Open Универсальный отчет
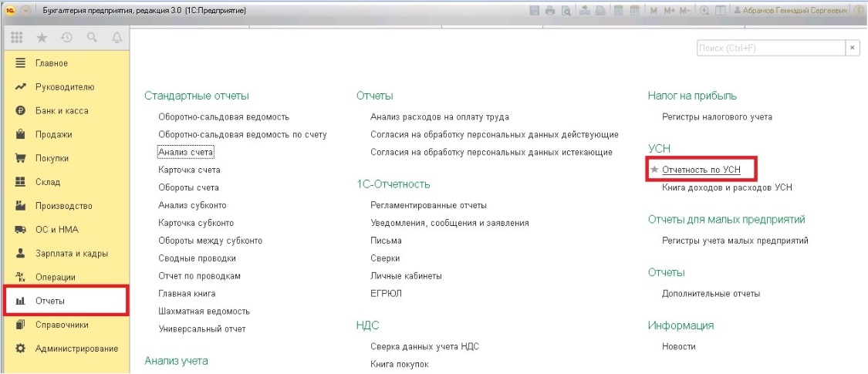 [201, 329]
